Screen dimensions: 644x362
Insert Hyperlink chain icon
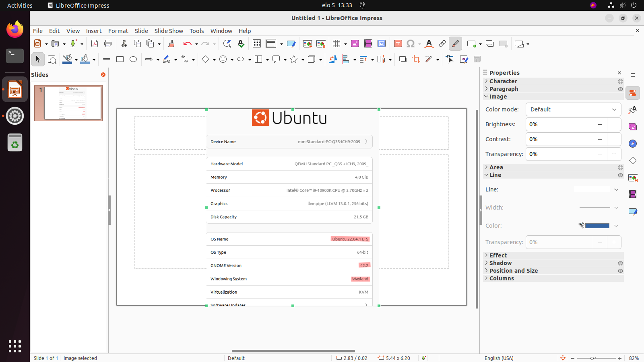pos(442,44)
